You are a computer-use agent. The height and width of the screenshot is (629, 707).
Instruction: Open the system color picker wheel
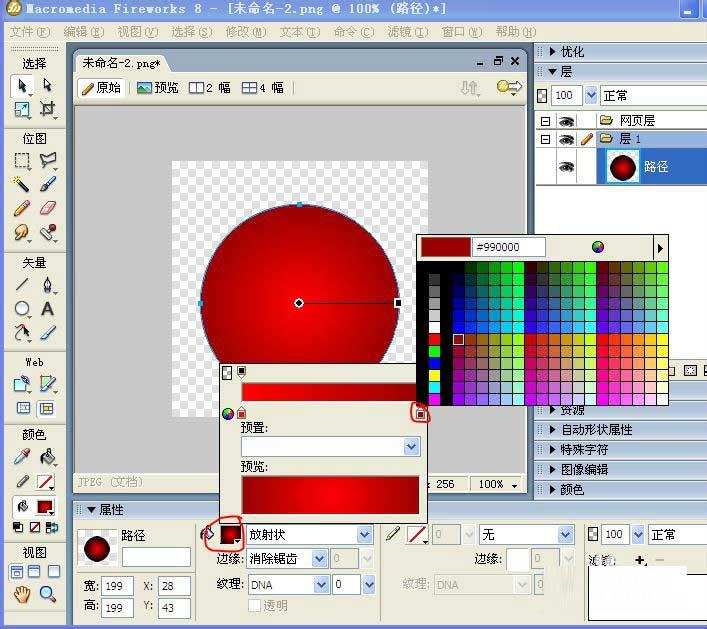pyautogui.click(x=598, y=247)
